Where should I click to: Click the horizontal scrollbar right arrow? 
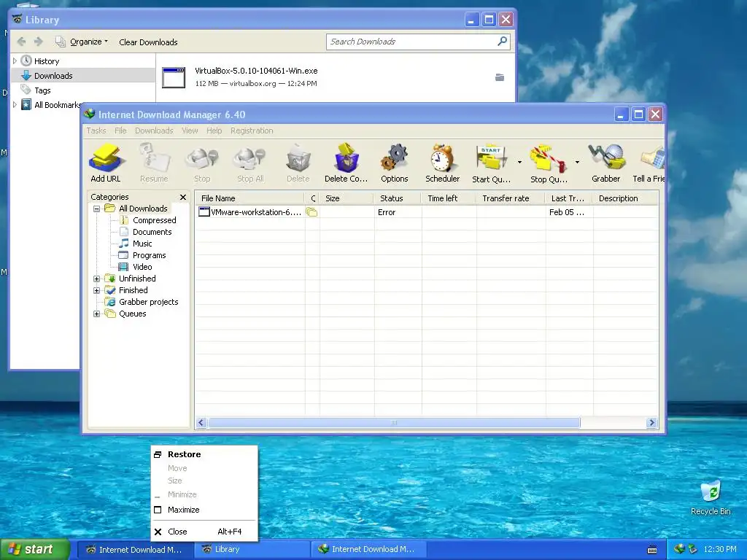[x=651, y=423]
